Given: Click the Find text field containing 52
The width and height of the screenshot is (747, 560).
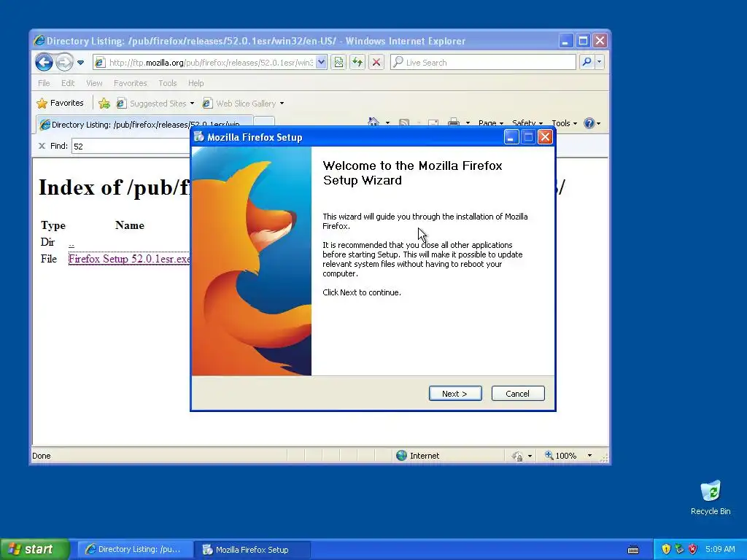Looking at the screenshot, I should tap(131, 146).
